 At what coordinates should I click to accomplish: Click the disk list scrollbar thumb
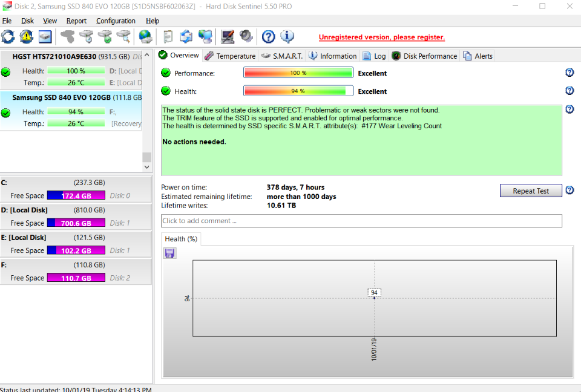pos(146,157)
